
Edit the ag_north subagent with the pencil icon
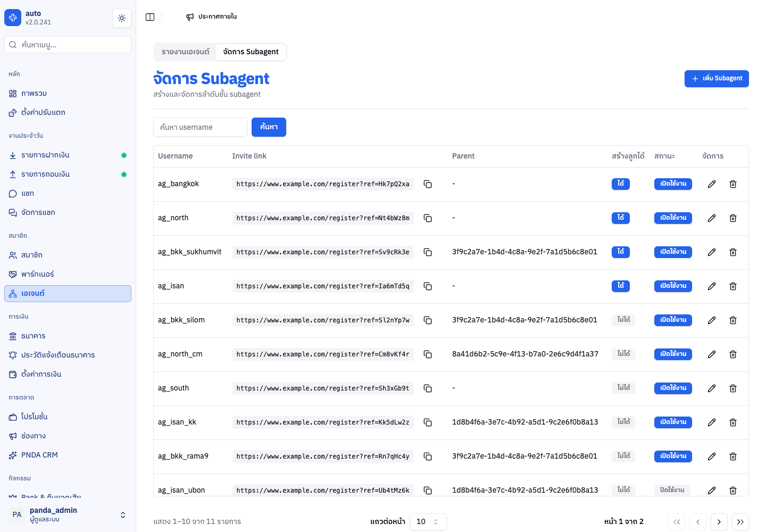point(712,218)
